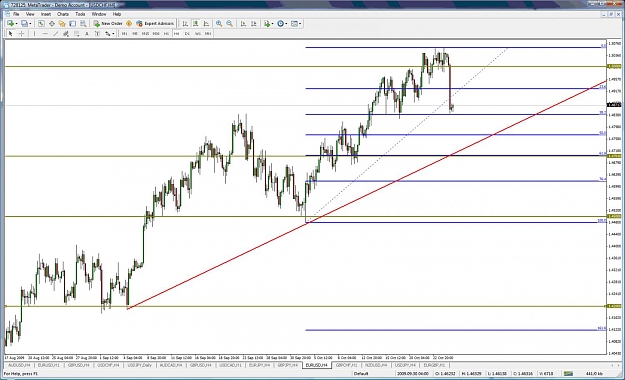Switch to the AUDUSD,H4 chart tab
Image resolution: width=625 pixels, height=380 pixels.
(x=19, y=365)
